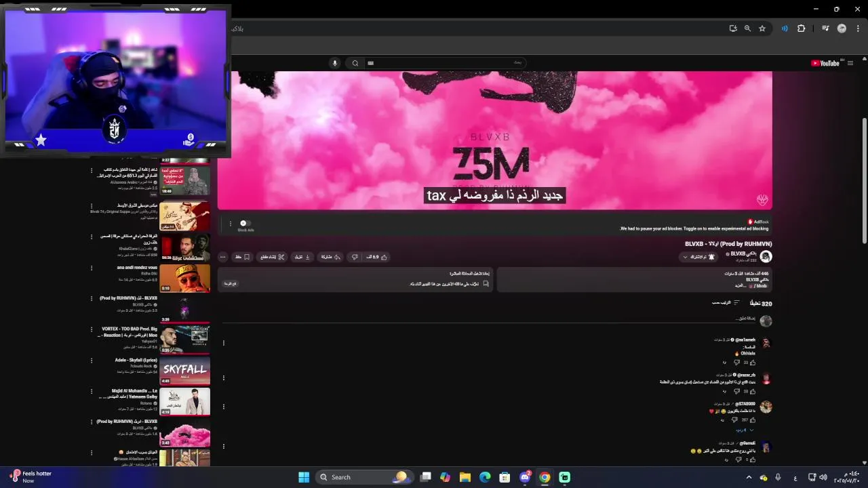
Task: Open Microsoft Edge from the taskbar
Action: tap(485, 477)
